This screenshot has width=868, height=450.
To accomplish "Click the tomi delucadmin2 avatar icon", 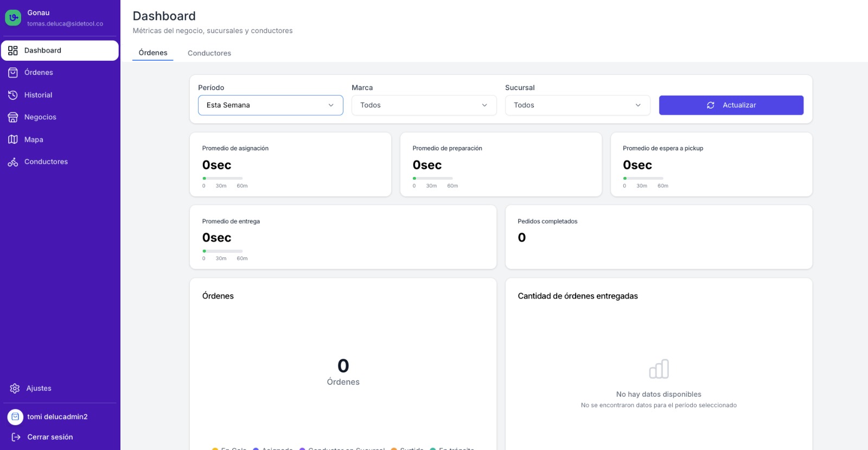I will pyautogui.click(x=15, y=417).
